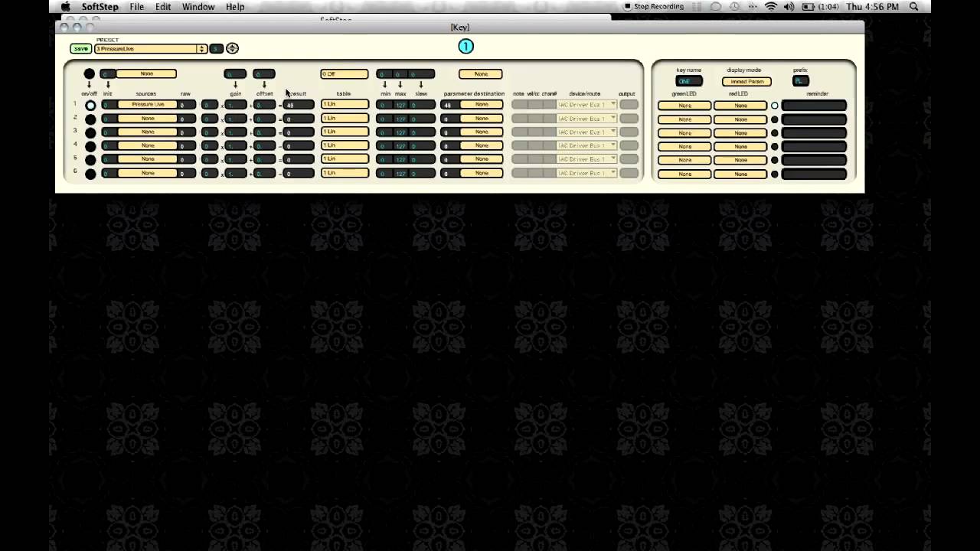Click row 1 output box

click(629, 105)
